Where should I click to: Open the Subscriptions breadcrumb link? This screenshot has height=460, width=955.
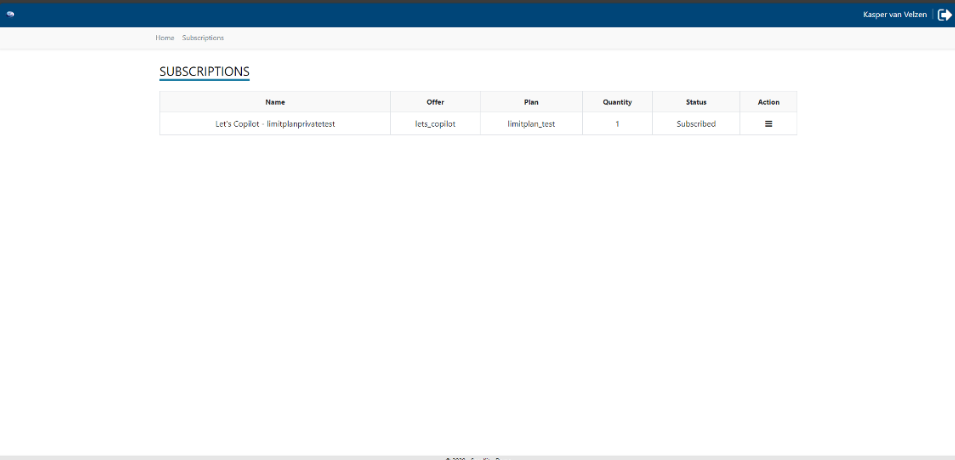tap(203, 38)
